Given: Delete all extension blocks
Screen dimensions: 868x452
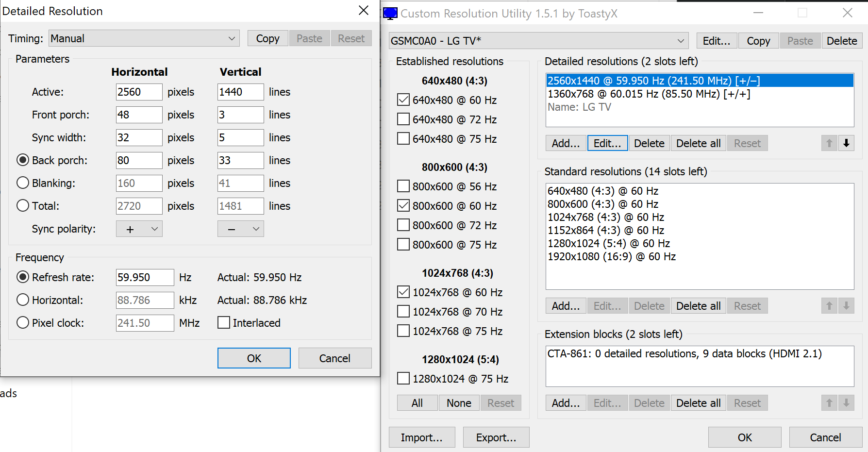Looking at the screenshot, I should tap(699, 403).
